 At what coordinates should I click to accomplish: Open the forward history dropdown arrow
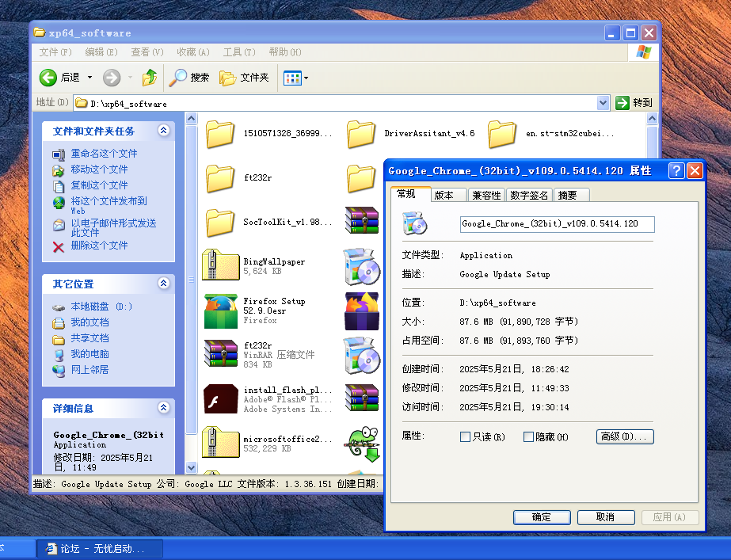click(130, 78)
